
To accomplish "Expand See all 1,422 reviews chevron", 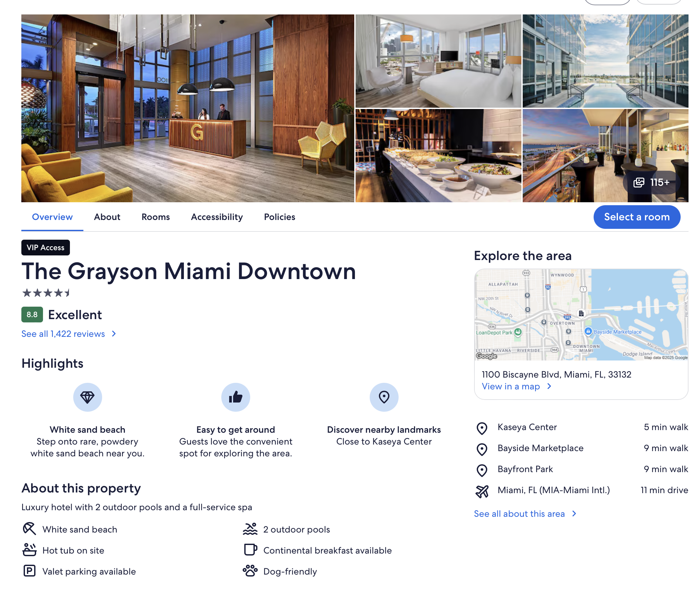I will pos(114,334).
